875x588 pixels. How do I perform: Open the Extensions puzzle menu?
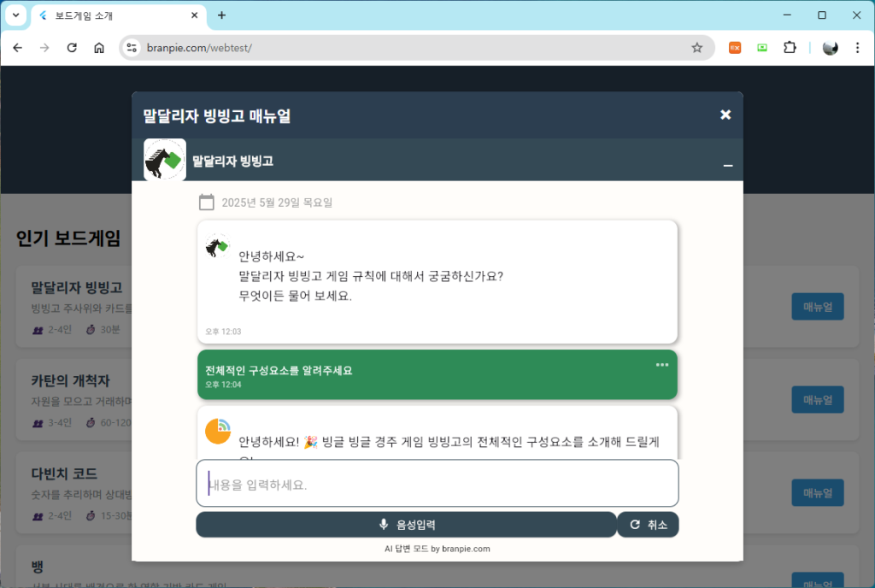[x=790, y=48]
